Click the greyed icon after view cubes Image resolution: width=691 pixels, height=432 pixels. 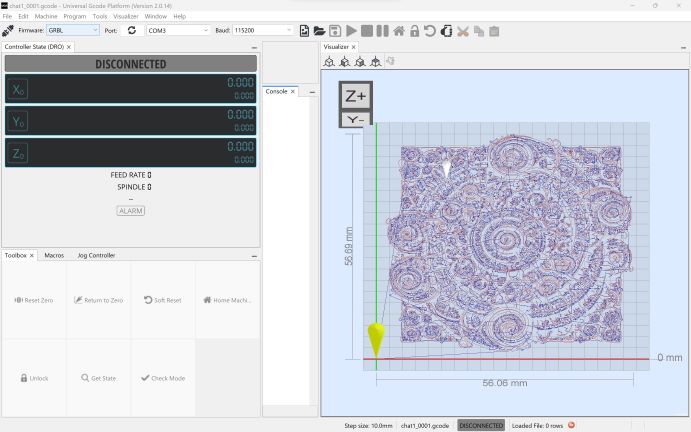coord(390,61)
